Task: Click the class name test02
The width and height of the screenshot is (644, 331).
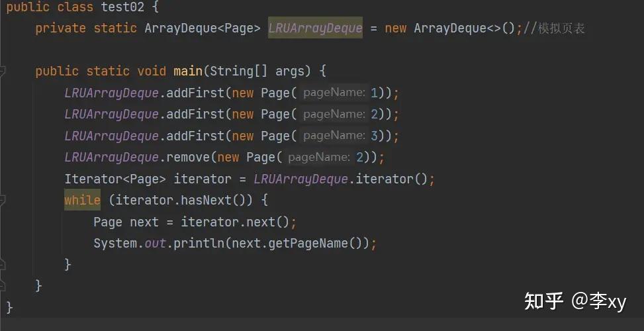Action: (x=123, y=7)
